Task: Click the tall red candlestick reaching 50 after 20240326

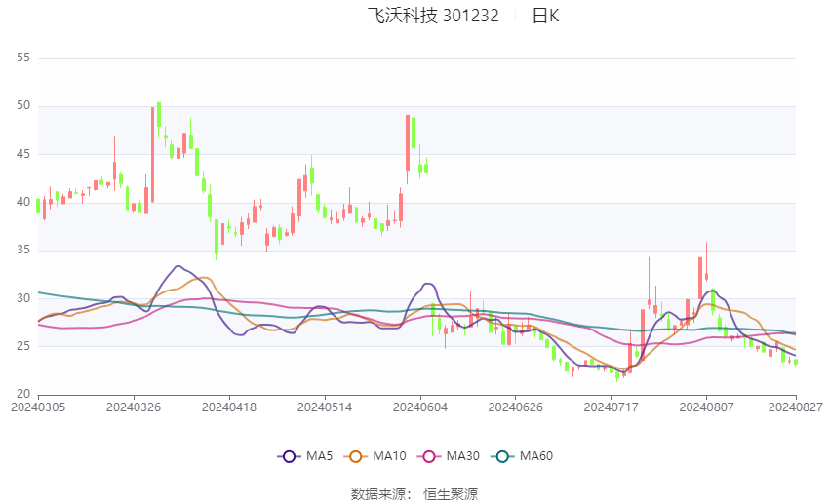Action: tap(153, 154)
